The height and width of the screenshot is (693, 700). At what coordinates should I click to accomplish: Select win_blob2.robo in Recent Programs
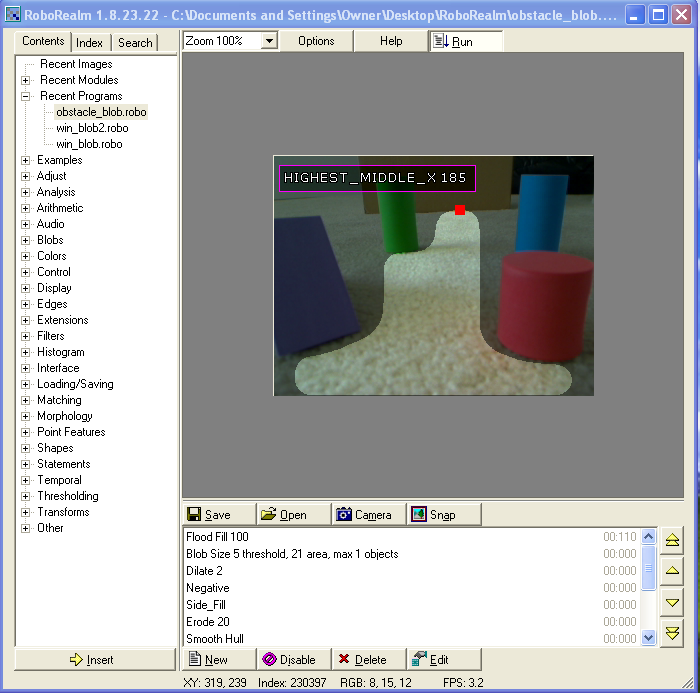point(92,128)
